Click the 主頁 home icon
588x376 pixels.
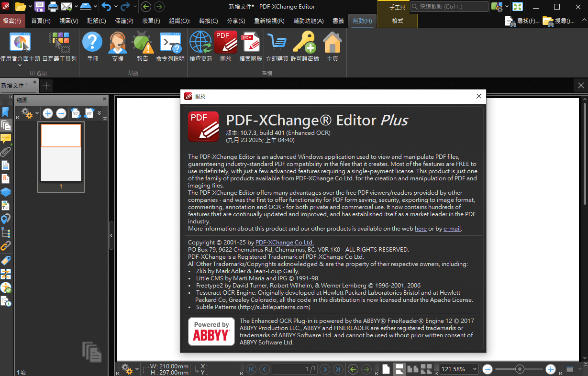(332, 43)
